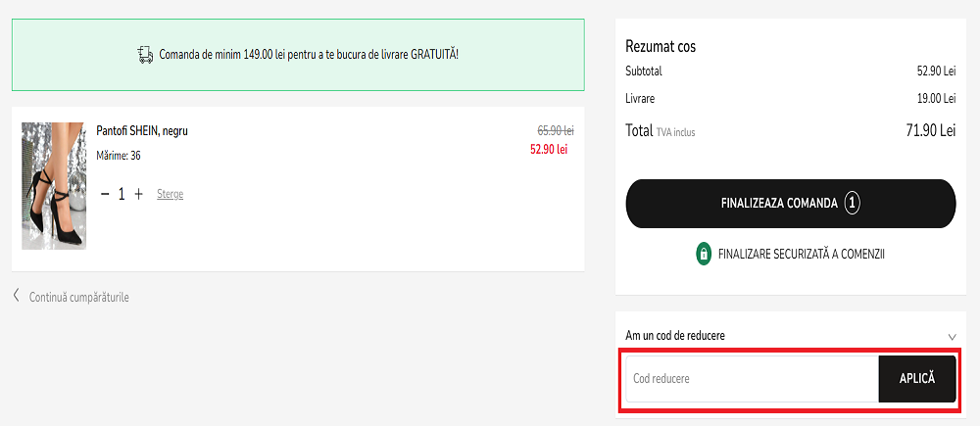Open the Pantofi SHEIN, negru product title

[142, 130]
